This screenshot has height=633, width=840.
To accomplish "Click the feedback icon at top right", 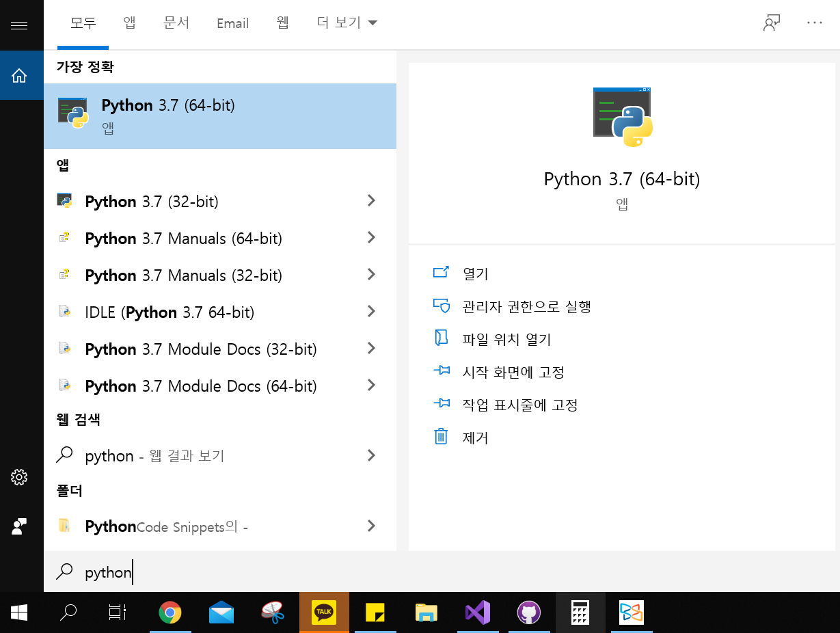I will click(x=772, y=23).
